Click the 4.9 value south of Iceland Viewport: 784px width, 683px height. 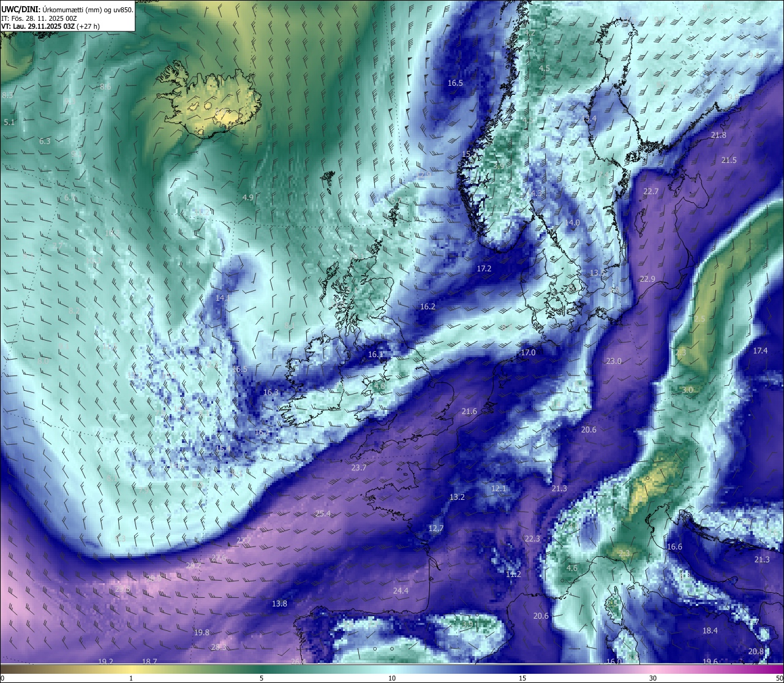point(248,197)
